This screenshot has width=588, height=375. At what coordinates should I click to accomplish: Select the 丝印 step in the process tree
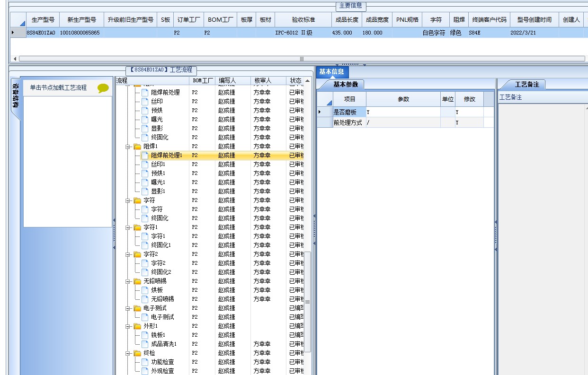point(157,101)
